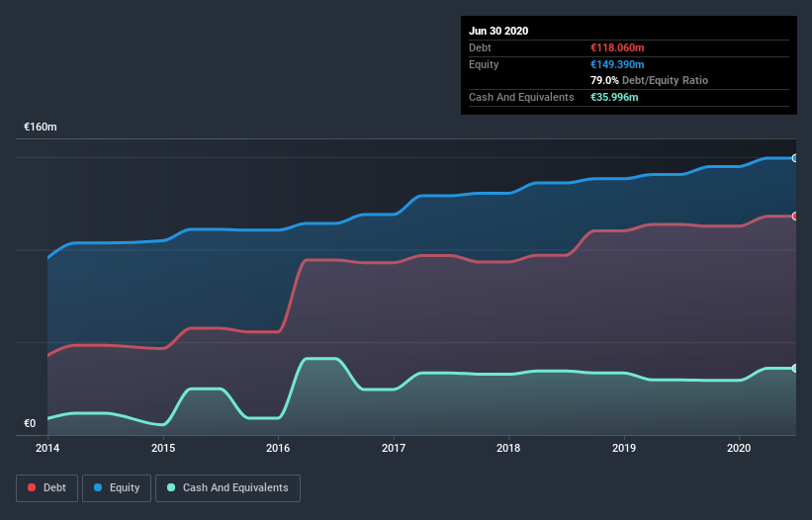Click the blue Equity endpoint marker
Screen dimensions: 812x520
tap(795, 158)
